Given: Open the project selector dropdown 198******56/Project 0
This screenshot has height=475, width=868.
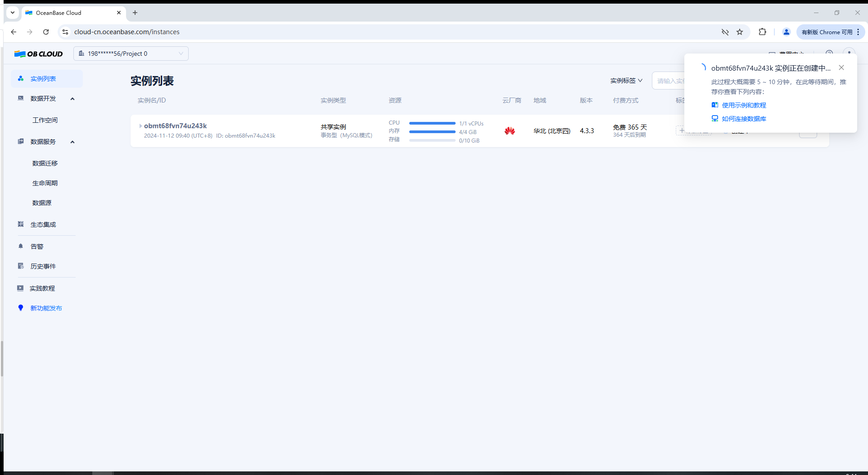Looking at the screenshot, I should (x=131, y=54).
